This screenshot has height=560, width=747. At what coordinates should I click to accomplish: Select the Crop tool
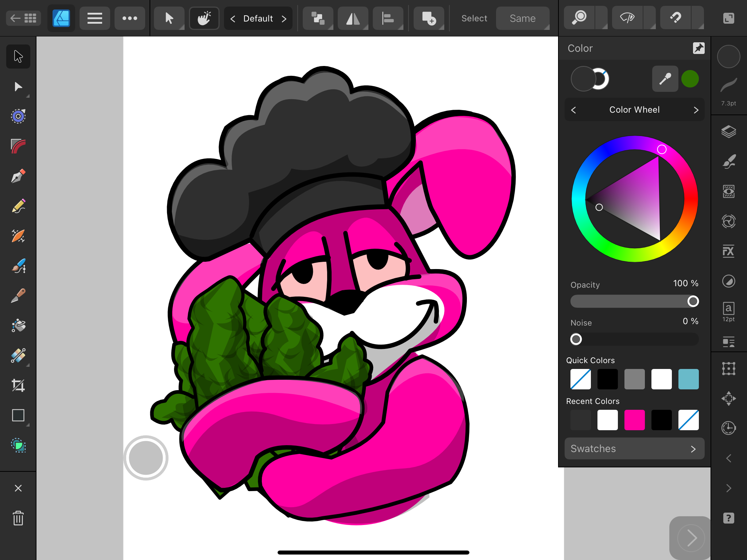click(18, 385)
